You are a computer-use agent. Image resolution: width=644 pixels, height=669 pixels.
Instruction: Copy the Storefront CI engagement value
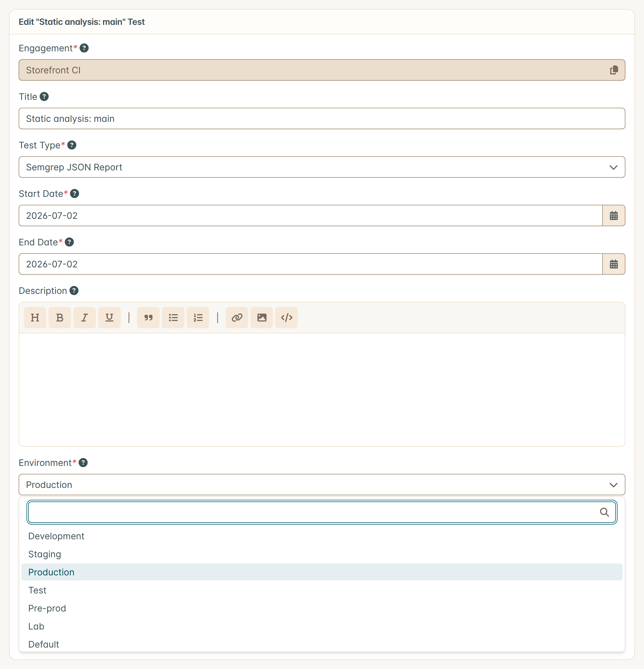(x=614, y=70)
